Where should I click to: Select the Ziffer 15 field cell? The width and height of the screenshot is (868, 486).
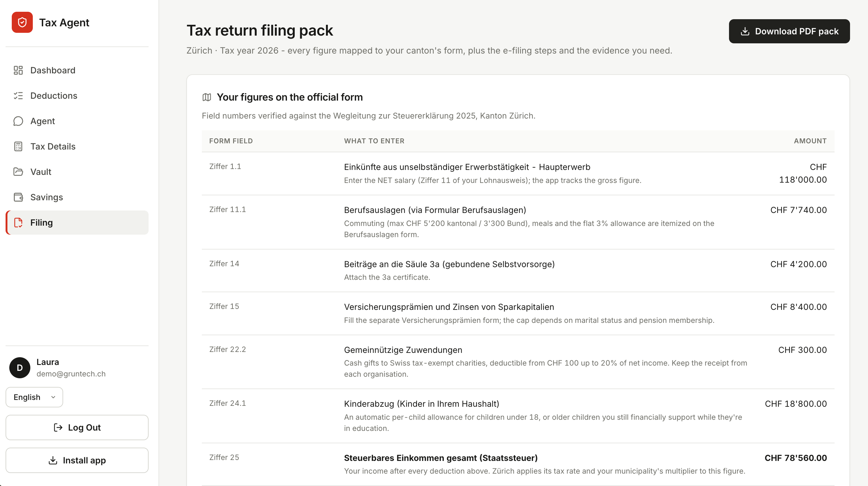pyautogui.click(x=224, y=306)
